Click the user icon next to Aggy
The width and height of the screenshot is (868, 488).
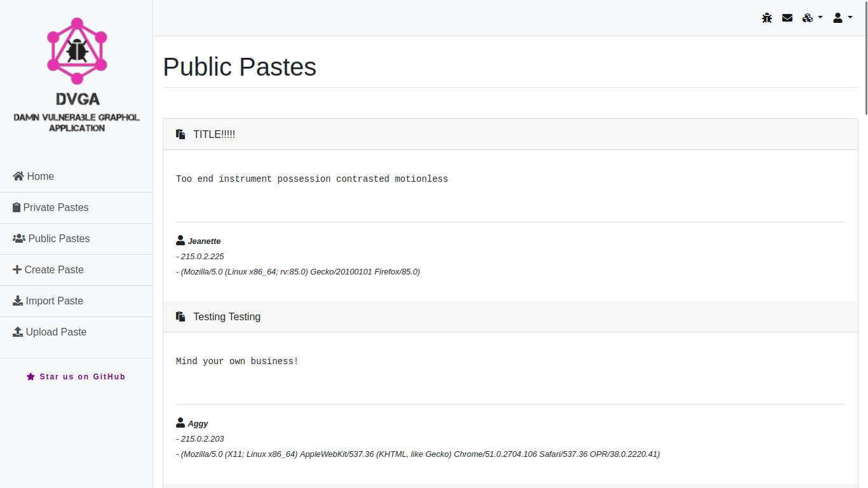point(180,423)
